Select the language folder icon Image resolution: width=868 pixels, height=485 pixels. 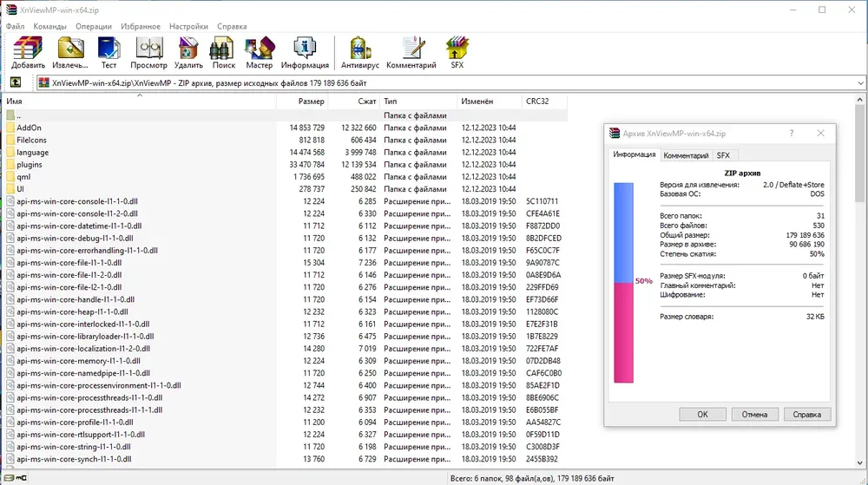(10, 152)
